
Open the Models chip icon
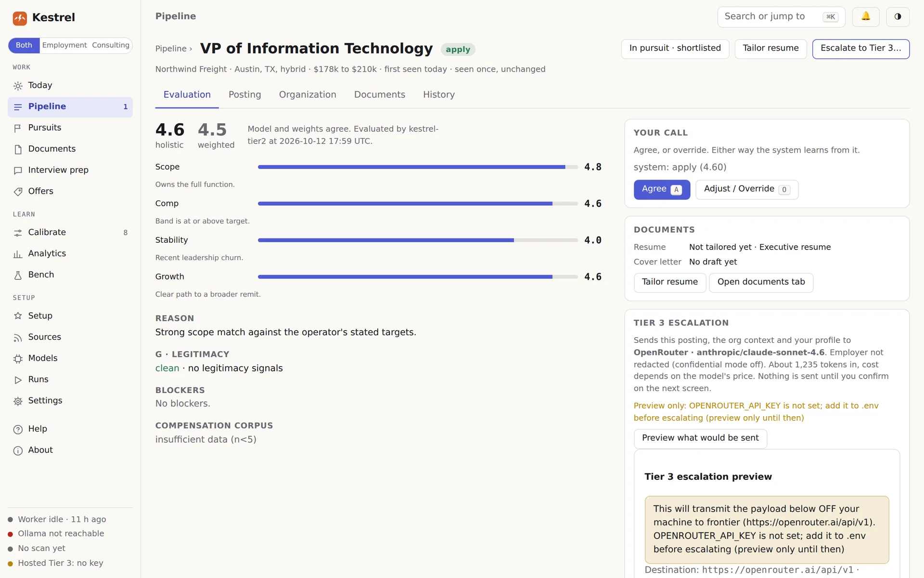point(18,359)
